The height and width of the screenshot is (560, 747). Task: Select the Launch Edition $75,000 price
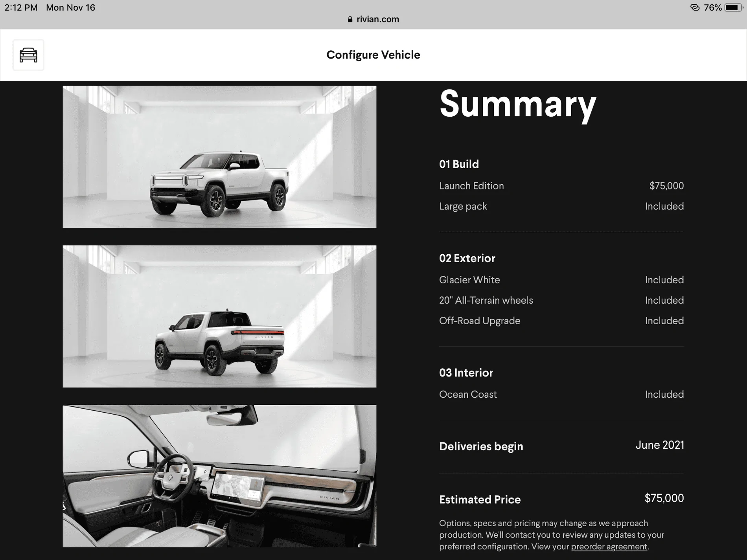(x=666, y=186)
